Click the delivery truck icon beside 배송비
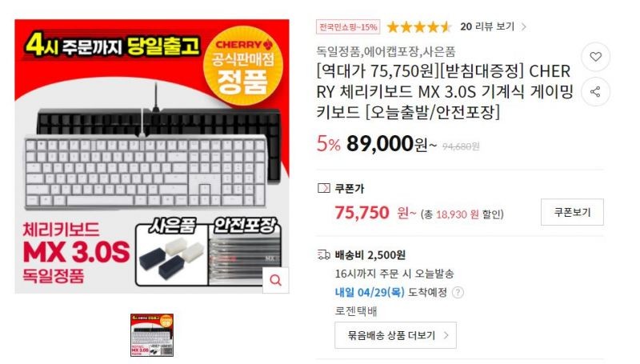The width and height of the screenshot is (640, 364). tap(324, 255)
